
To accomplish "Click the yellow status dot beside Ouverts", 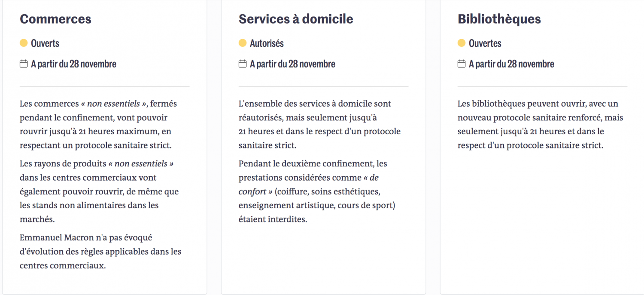I will coord(24,43).
